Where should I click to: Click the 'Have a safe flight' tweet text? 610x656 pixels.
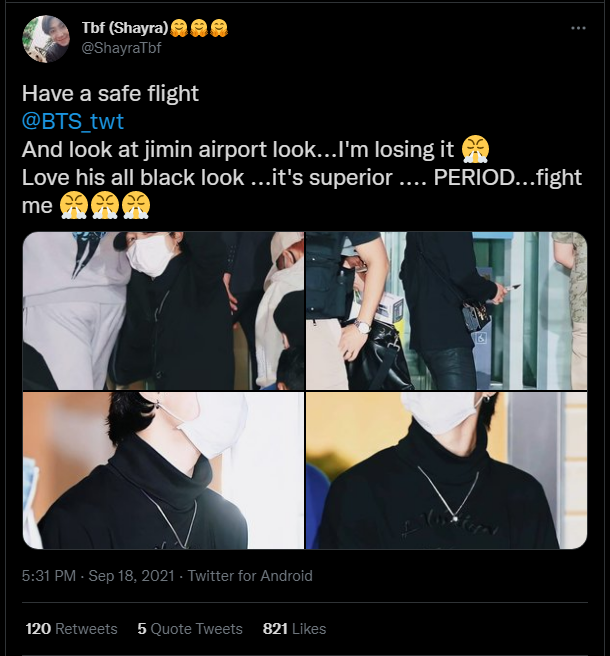pyautogui.click(x=110, y=93)
